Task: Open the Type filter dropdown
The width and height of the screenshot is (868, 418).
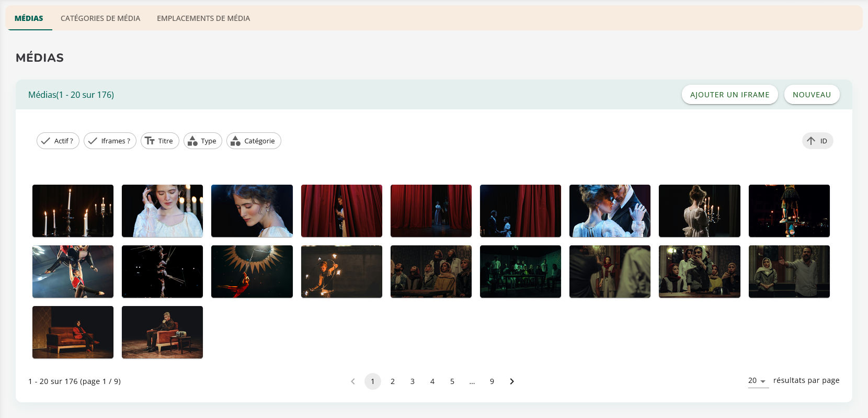Action: [x=202, y=141]
